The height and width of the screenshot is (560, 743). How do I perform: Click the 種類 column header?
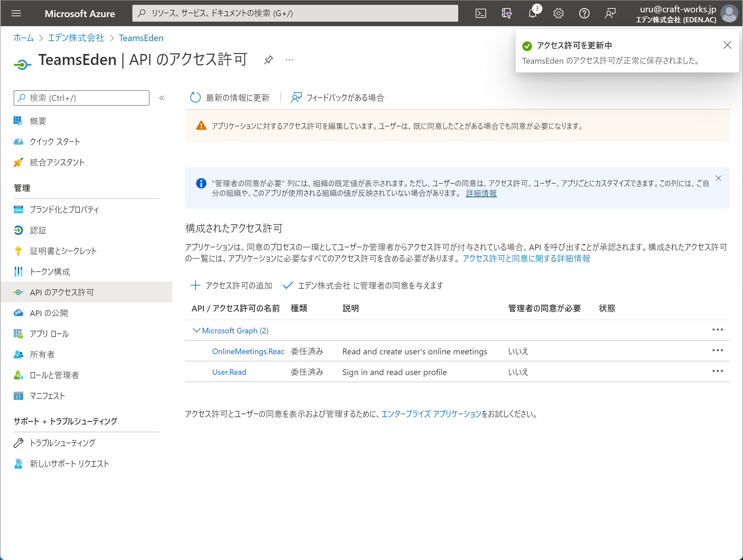[x=299, y=308]
